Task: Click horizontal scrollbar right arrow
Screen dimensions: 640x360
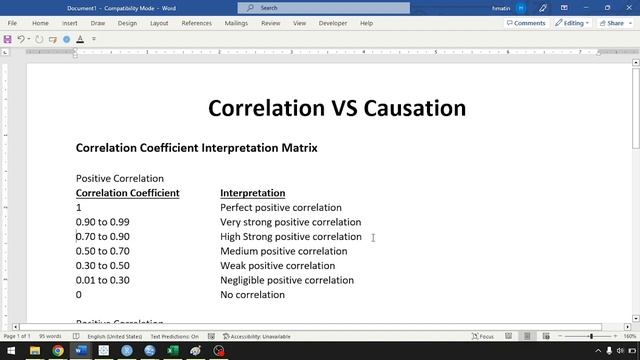Action: pyautogui.click(x=627, y=327)
